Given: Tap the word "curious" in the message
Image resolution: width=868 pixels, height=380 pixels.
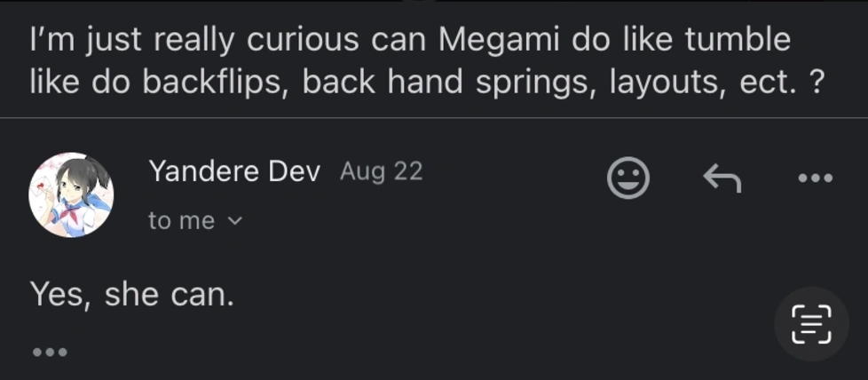Looking at the screenshot, I should [x=303, y=40].
